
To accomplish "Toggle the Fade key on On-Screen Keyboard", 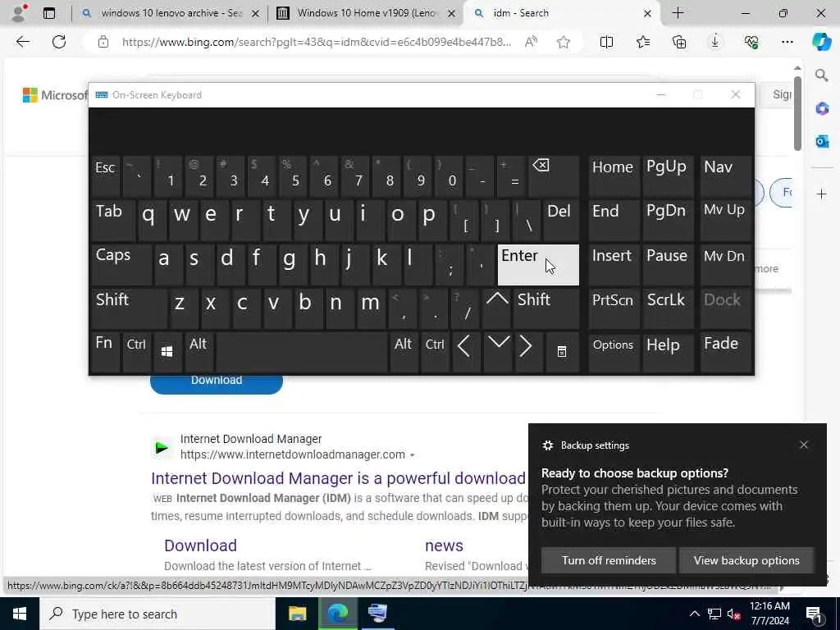I will point(725,351).
